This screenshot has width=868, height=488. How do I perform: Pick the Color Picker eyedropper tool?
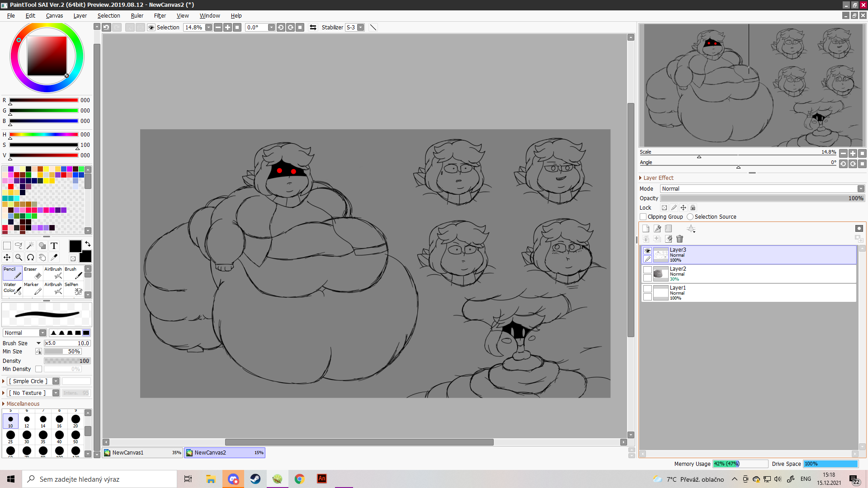(54, 257)
